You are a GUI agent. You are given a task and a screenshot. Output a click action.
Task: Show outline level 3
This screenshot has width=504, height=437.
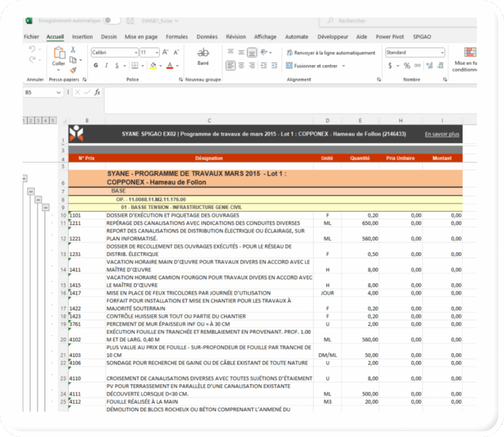38,120
